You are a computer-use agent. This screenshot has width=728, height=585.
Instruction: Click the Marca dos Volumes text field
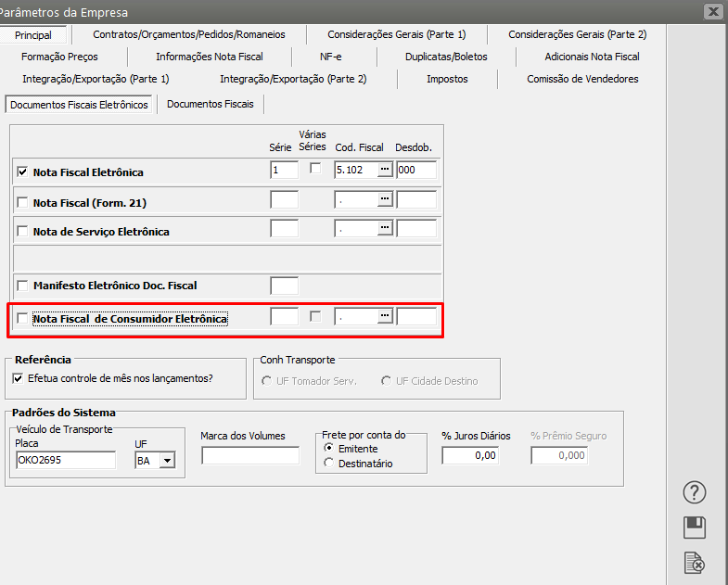(250, 456)
